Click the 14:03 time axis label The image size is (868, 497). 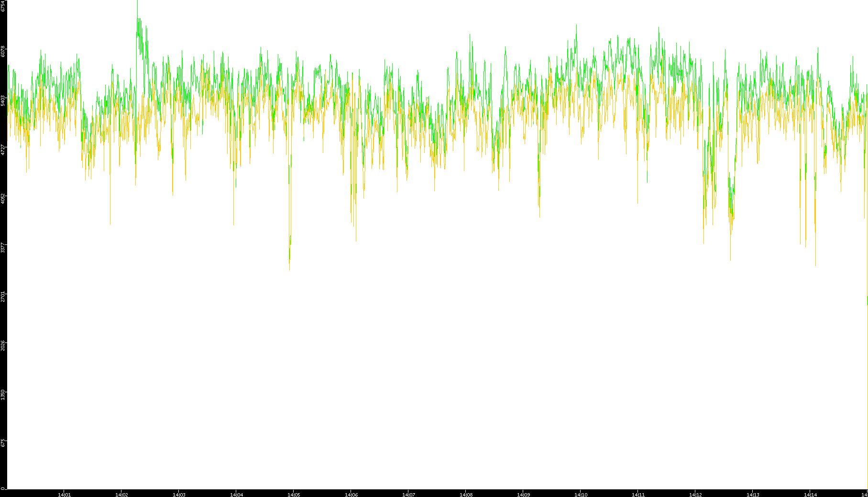coord(179,494)
